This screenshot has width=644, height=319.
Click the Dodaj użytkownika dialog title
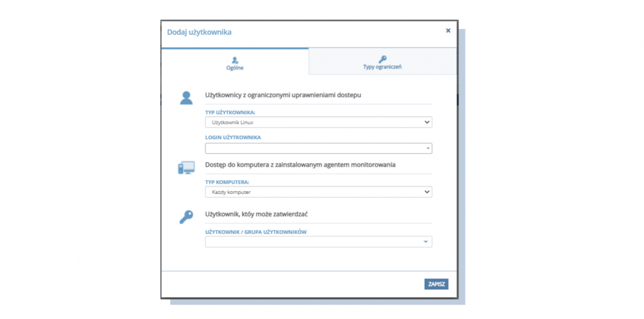pos(199,32)
